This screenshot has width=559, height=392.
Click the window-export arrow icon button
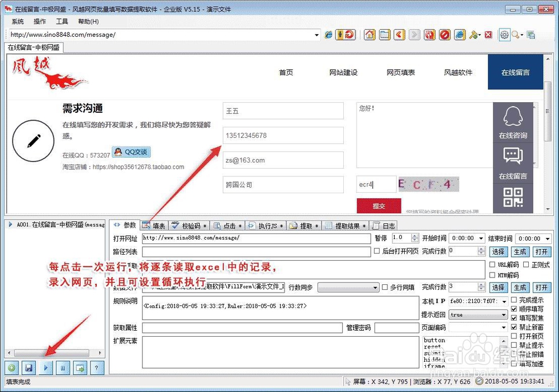point(80,368)
